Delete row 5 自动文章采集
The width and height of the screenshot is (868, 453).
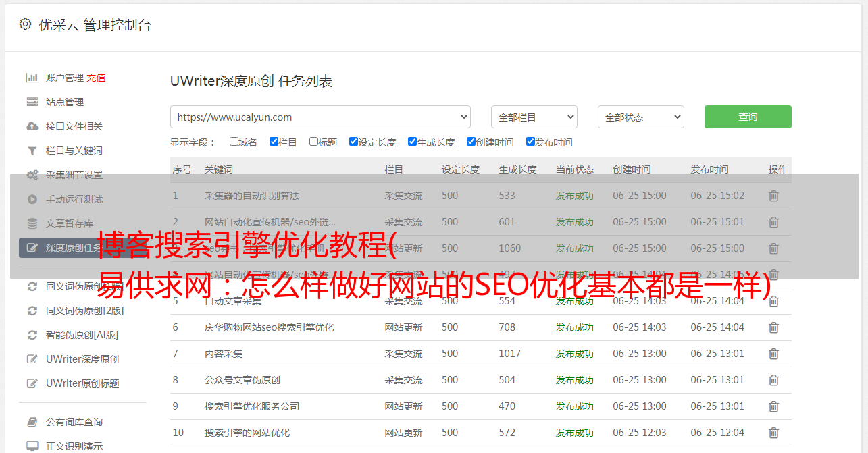tap(773, 301)
